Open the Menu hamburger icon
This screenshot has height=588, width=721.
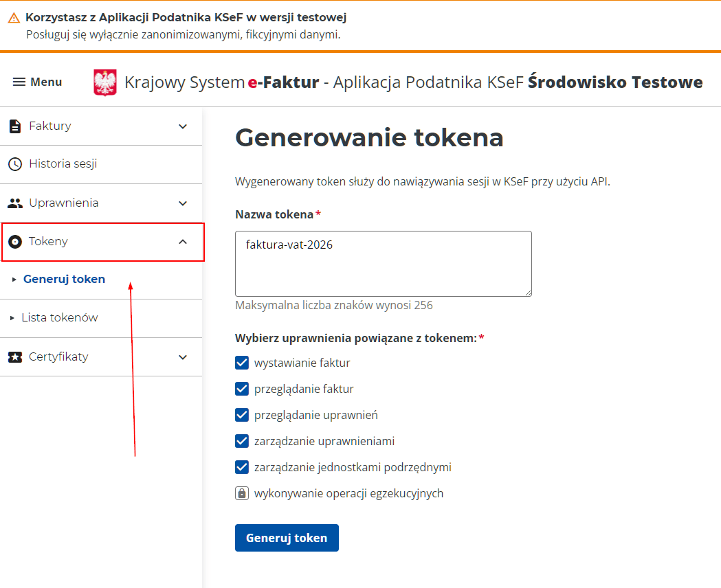(x=16, y=82)
